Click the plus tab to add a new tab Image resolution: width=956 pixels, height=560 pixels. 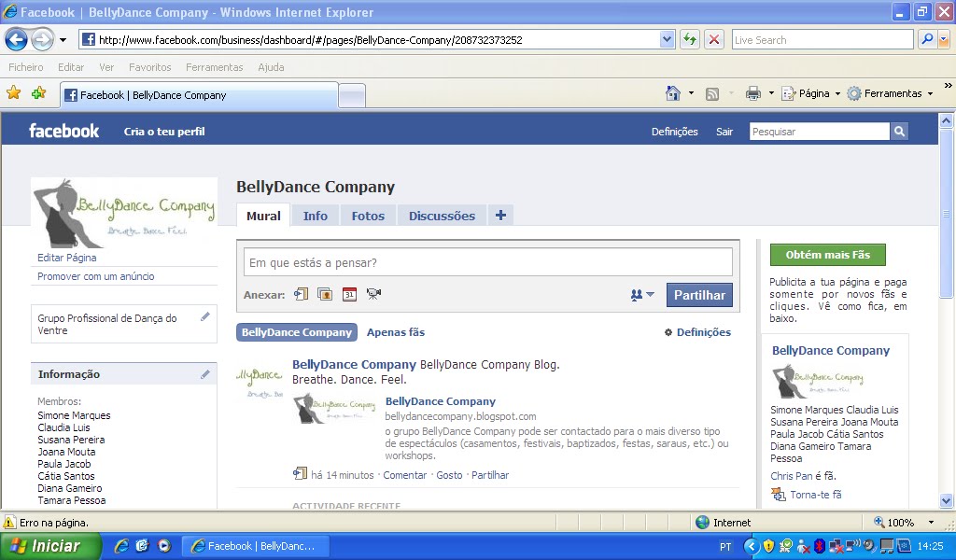coord(500,215)
